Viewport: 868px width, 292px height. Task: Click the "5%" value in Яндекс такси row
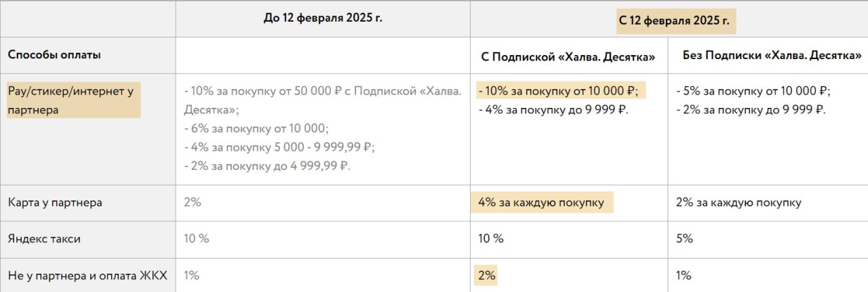684,239
